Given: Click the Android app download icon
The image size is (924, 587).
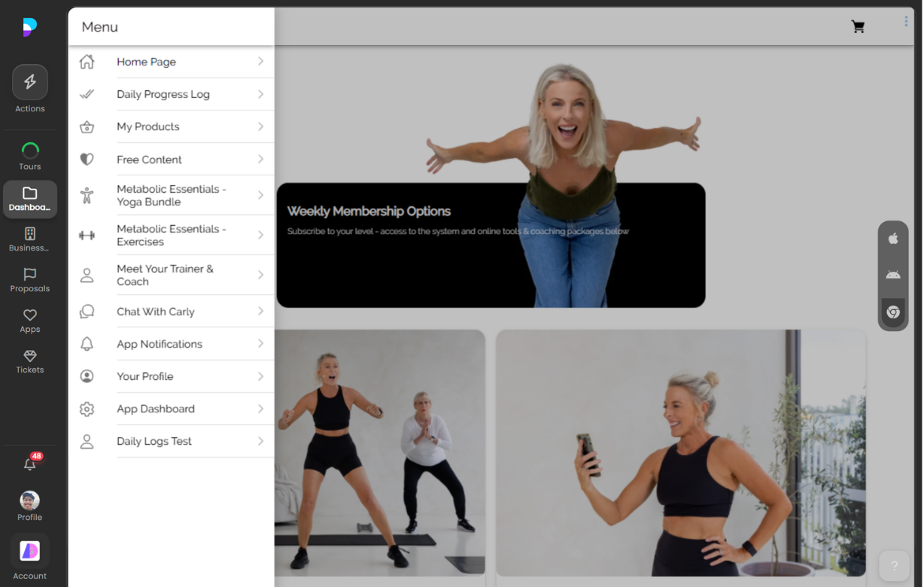Looking at the screenshot, I should [x=892, y=275].
